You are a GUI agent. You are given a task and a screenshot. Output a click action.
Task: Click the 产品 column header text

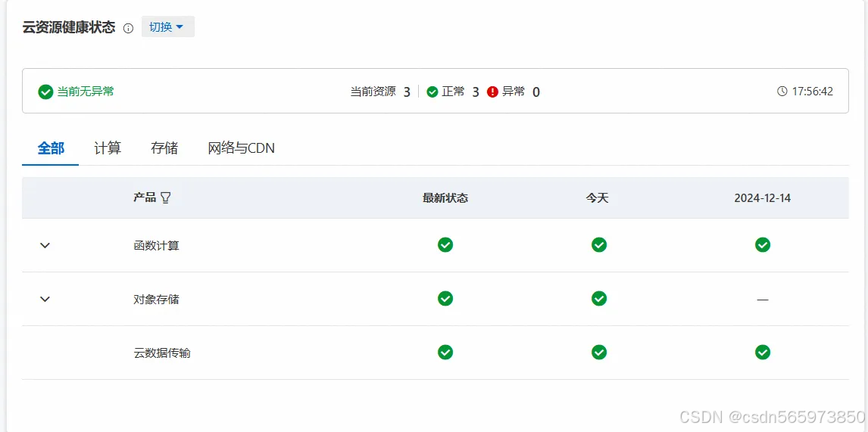145,197
